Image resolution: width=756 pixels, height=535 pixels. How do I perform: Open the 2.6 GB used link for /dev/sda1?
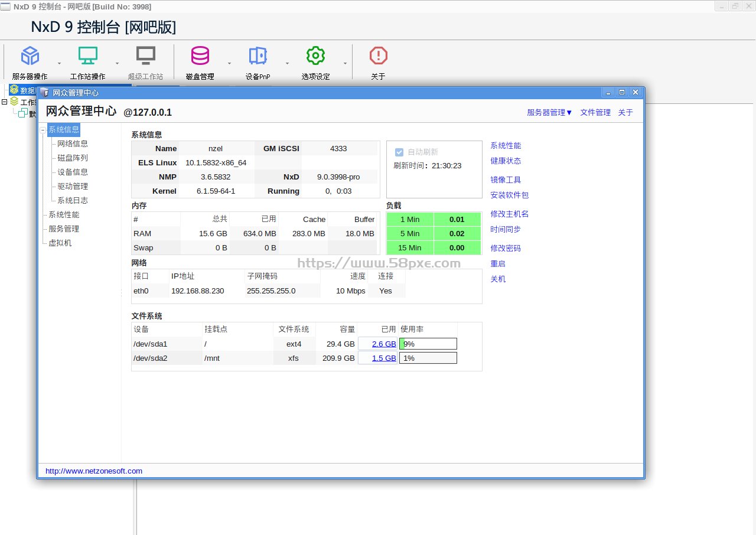click(x=384, y=344)
